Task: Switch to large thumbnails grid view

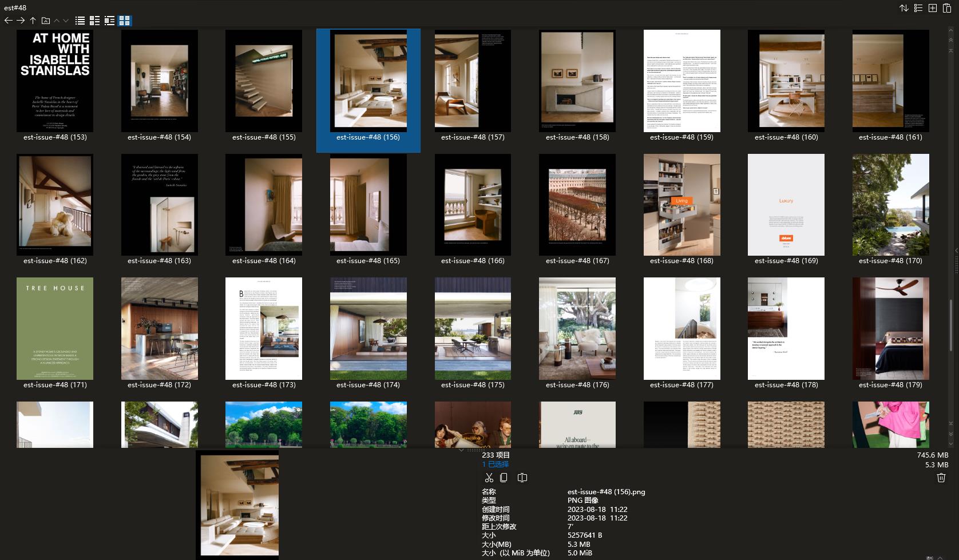Action: coord(124,21)
